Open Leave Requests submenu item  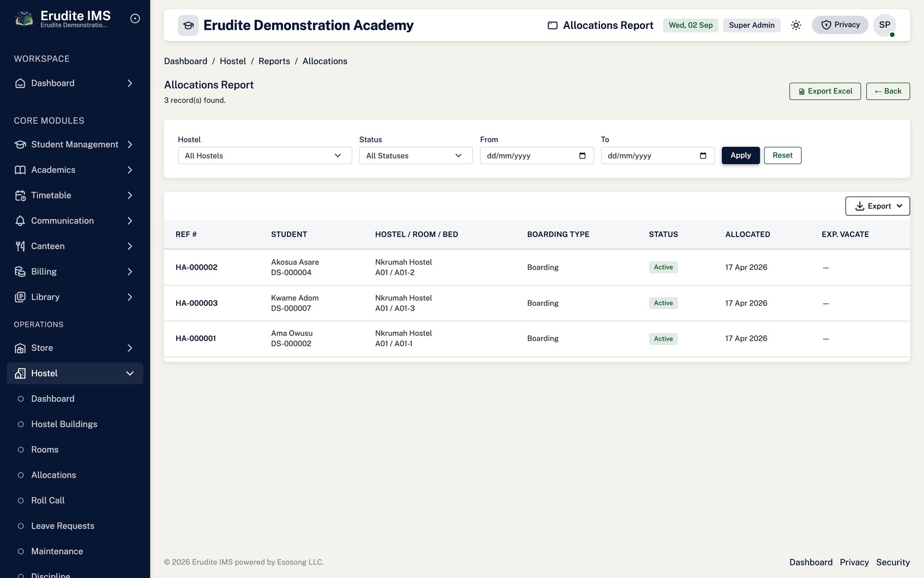(63, 526)
